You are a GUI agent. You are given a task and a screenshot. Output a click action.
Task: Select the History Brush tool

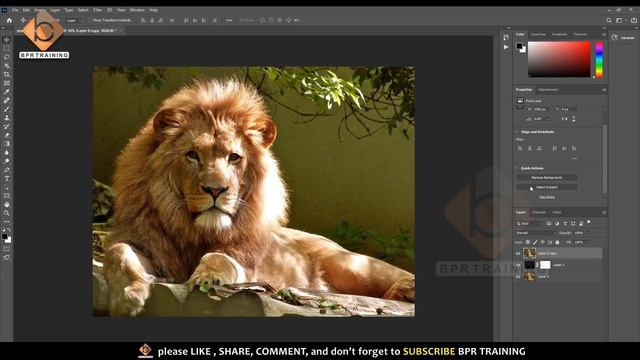[x=7, y=127]
